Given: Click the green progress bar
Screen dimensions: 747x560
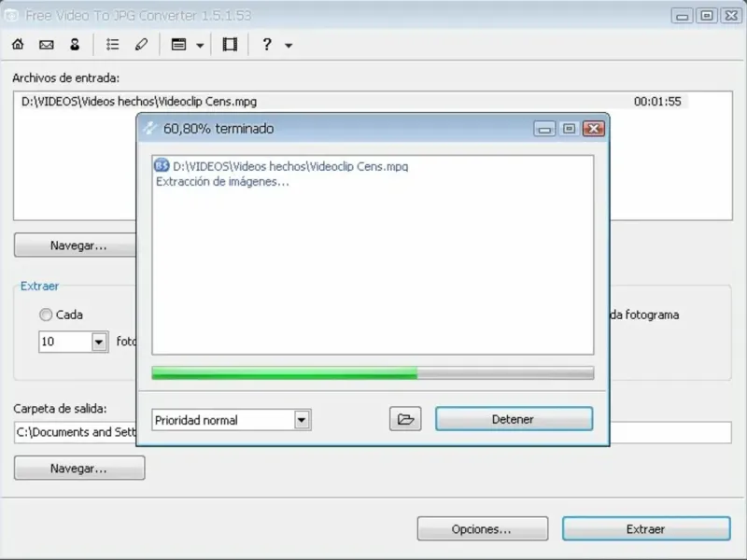Looking at the screenshot, I should click(x=373, y=372).
